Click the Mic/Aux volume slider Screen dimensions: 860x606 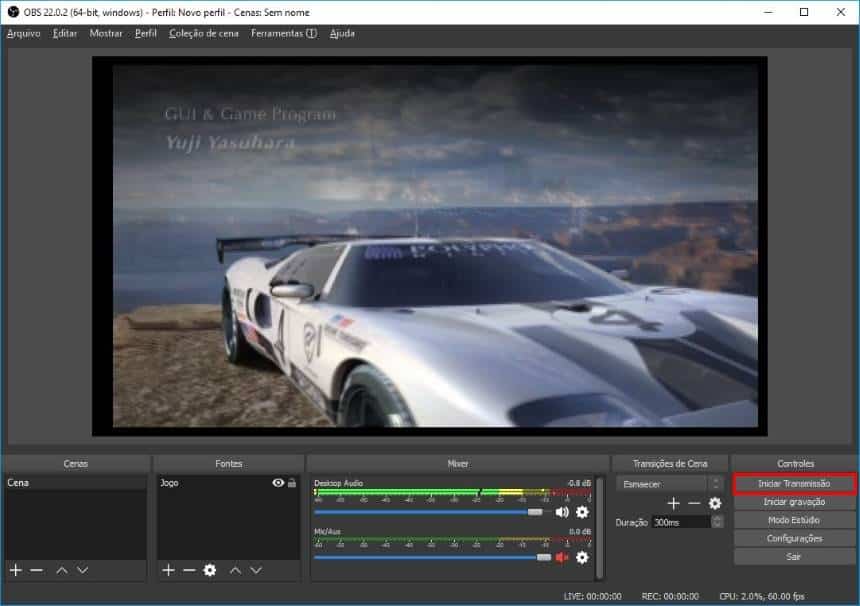point(433,558)
